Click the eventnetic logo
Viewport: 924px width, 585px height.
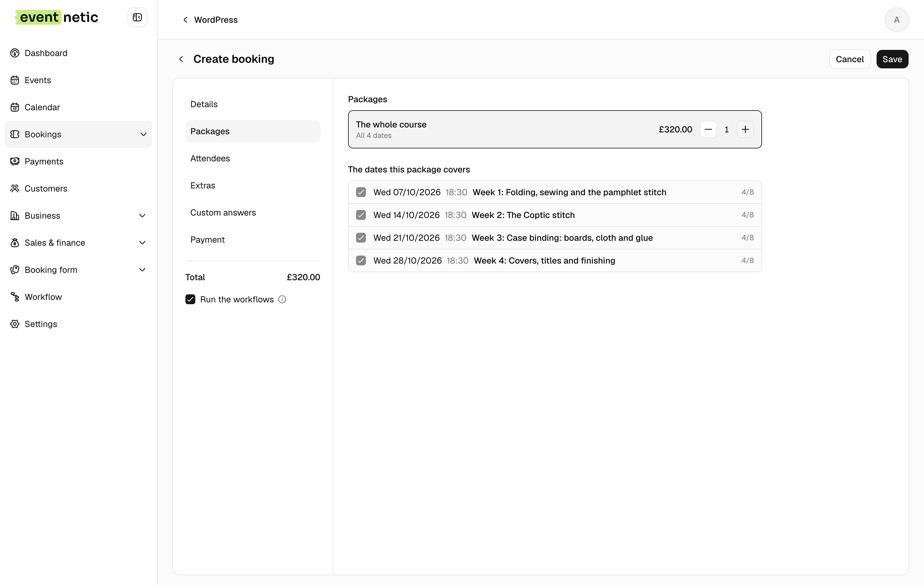point(56,17)
